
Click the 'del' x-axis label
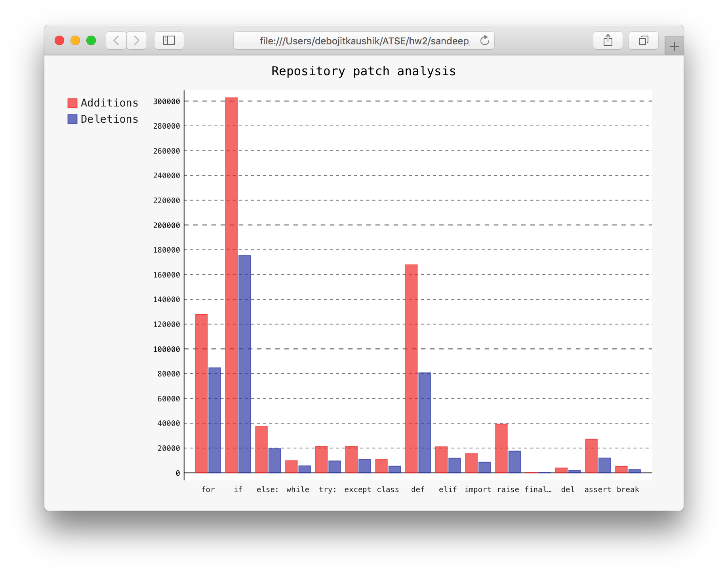coord(568,489)
